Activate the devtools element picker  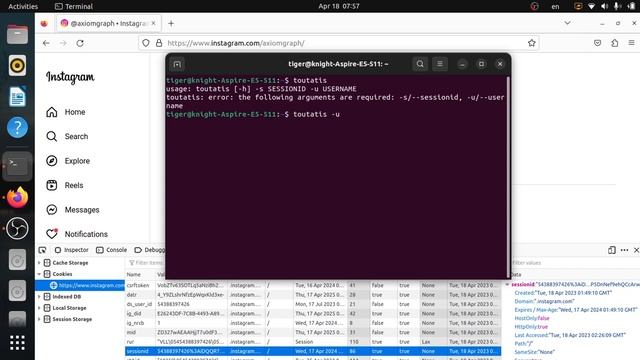click(42, 250)
